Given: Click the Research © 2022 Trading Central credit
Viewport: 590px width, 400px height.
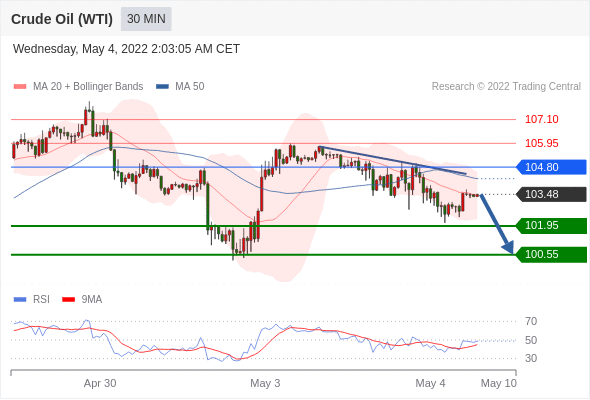Looking at the screenshot, I should pyautogui.click(x=506, y=87).
